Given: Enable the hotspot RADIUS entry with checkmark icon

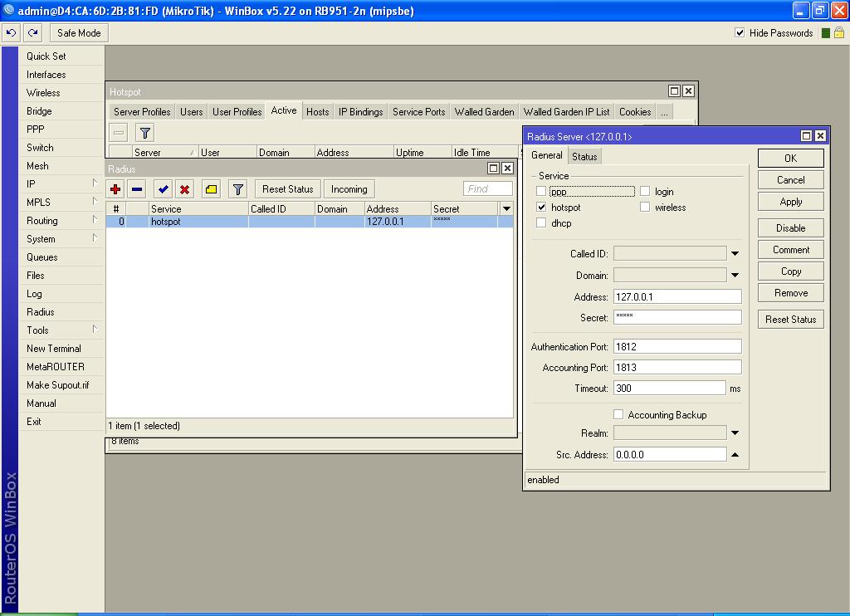Looking at the screenshot, I should click(163, 188).
